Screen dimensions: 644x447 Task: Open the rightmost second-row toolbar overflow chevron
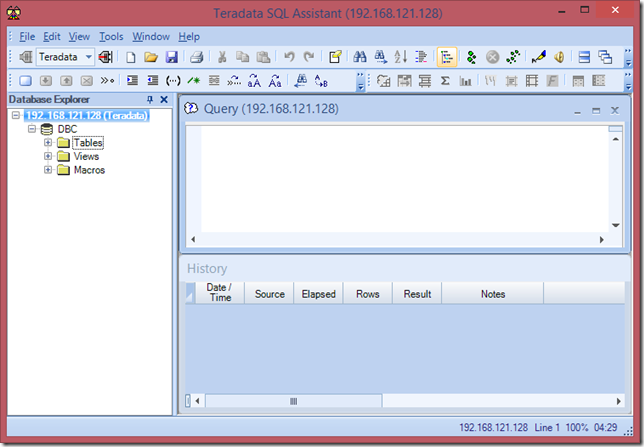(628, 81)
